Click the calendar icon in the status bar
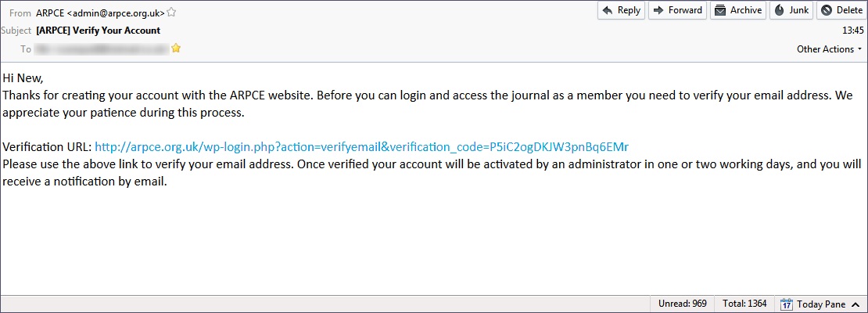Screen dimensions: 868x313 787,304
